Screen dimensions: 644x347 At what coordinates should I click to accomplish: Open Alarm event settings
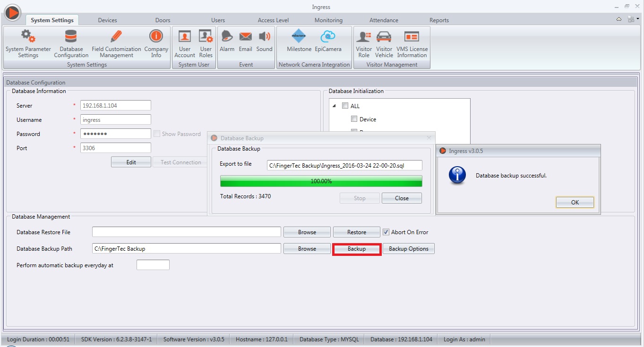coord(227,42)
